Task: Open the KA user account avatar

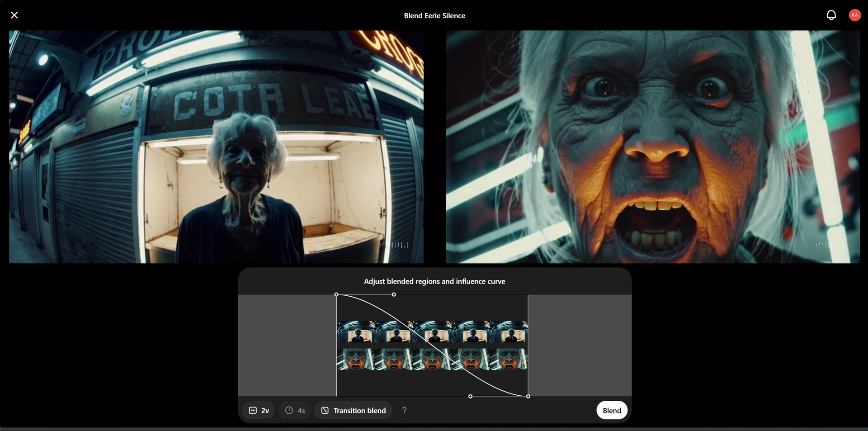Action: (x=854, y=15)
